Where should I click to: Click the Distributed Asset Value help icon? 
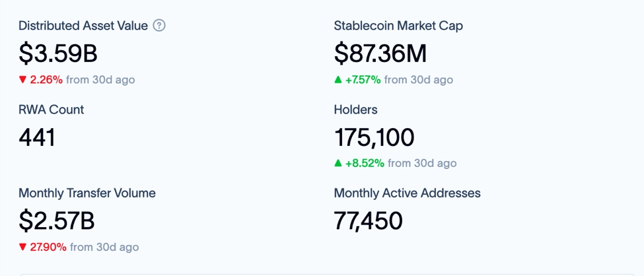pyautogui.click(x=159, y=26)
